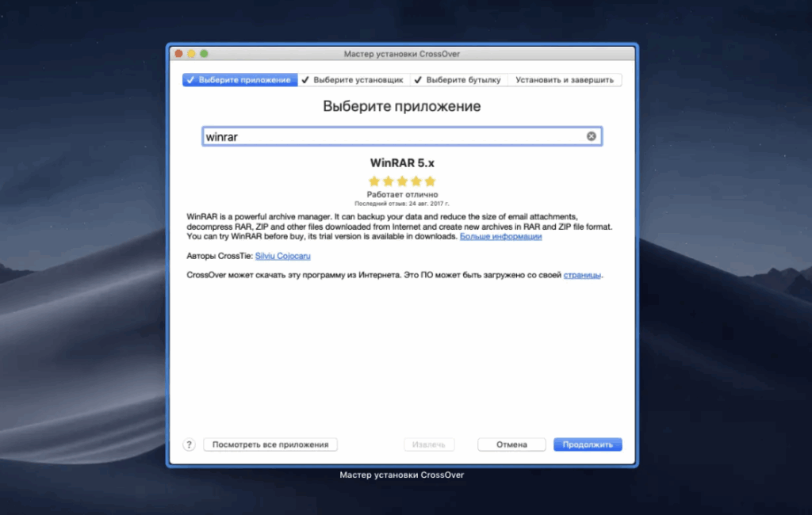Go to the Выберите бутылку tab
The image size is (812, 515).
click(459, 80)
